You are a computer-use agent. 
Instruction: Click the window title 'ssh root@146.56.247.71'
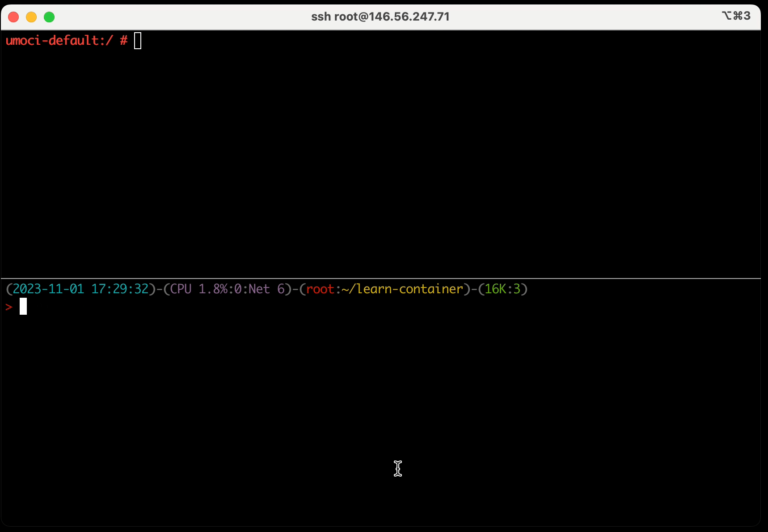pos(380,17)
